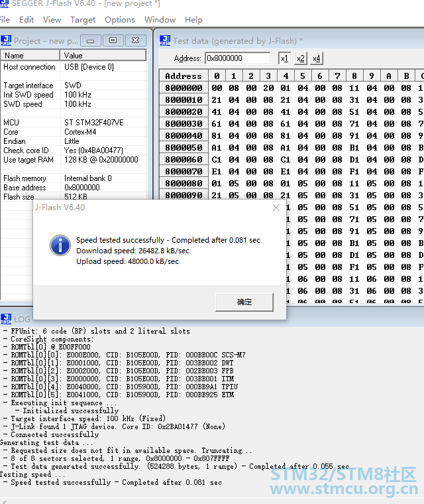
Task: Click the 确定 button in the dialog
Action: pos(244,302)
